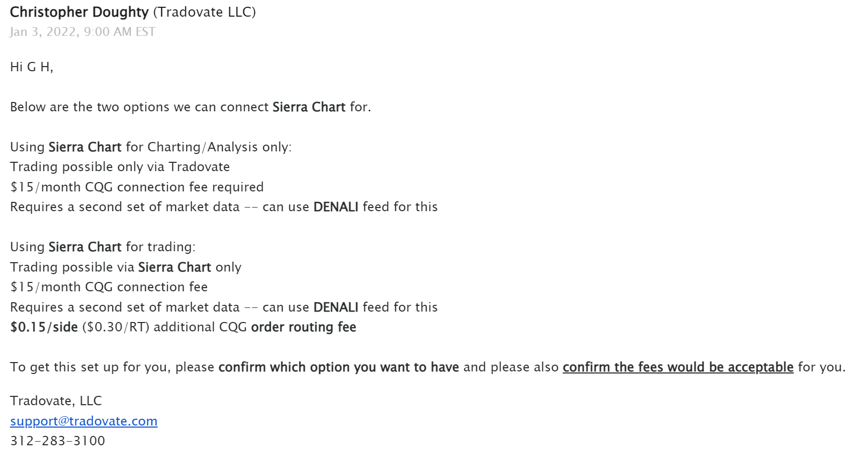868x464 pixels.
Task: Click the "Below are the two options" sentence
Action: click(x=190, y=107)
